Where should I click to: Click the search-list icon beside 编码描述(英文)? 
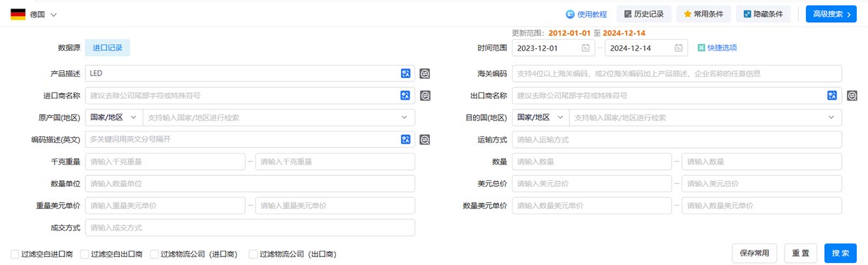[x=425, y=139]
